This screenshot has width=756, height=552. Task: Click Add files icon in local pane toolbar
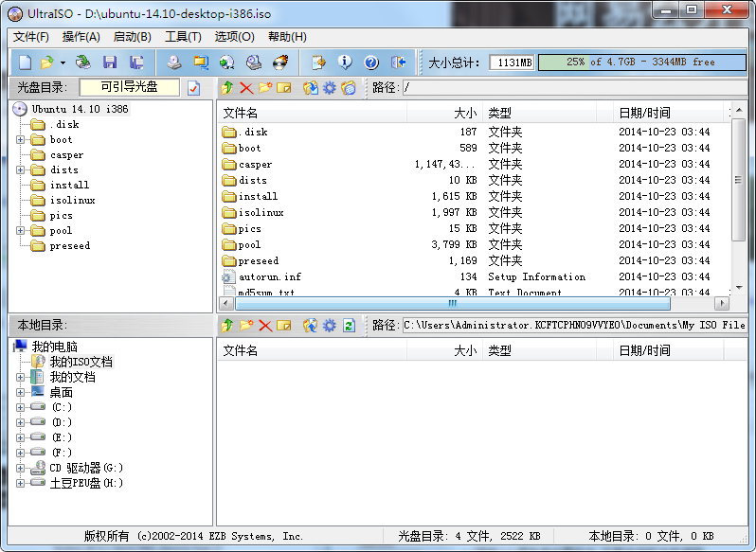[311, 326]
